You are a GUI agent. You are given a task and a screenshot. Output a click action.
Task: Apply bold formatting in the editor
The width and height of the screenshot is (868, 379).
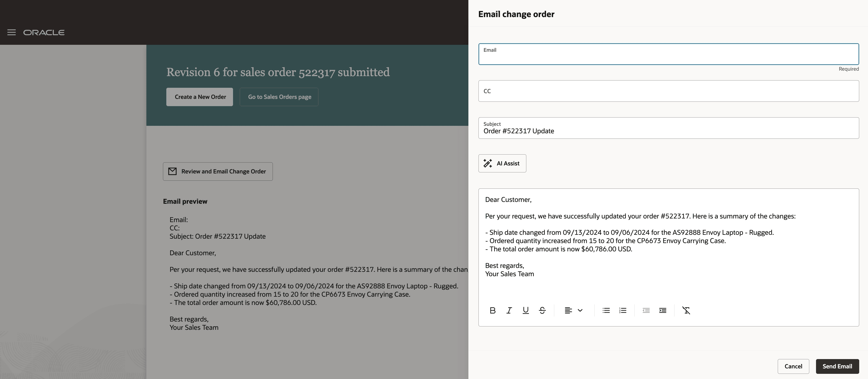click(x=492, y=310)
